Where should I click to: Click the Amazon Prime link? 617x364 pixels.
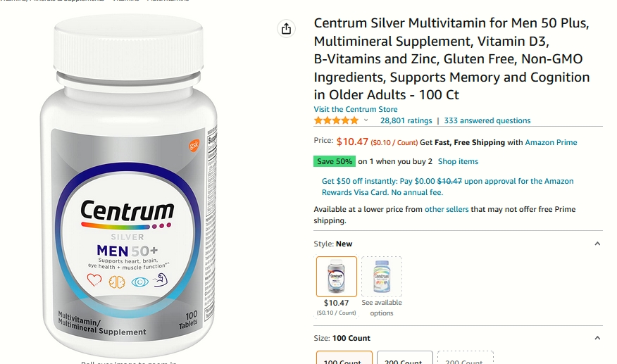click(551, 142)
